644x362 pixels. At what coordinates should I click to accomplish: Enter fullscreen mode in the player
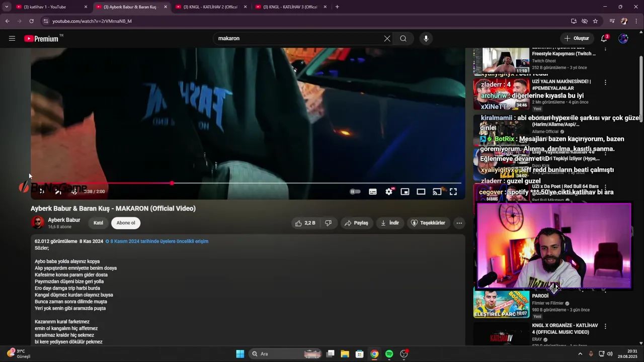[x=453, y=192]
